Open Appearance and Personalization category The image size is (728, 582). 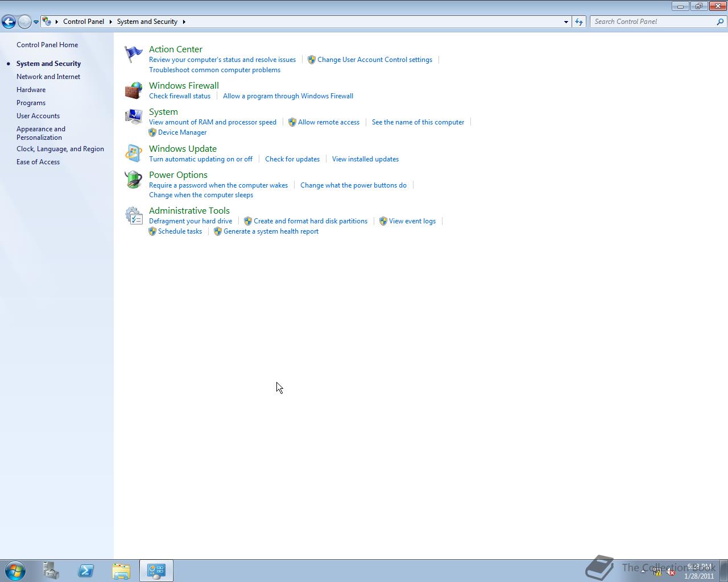click(x=41, y=133)
